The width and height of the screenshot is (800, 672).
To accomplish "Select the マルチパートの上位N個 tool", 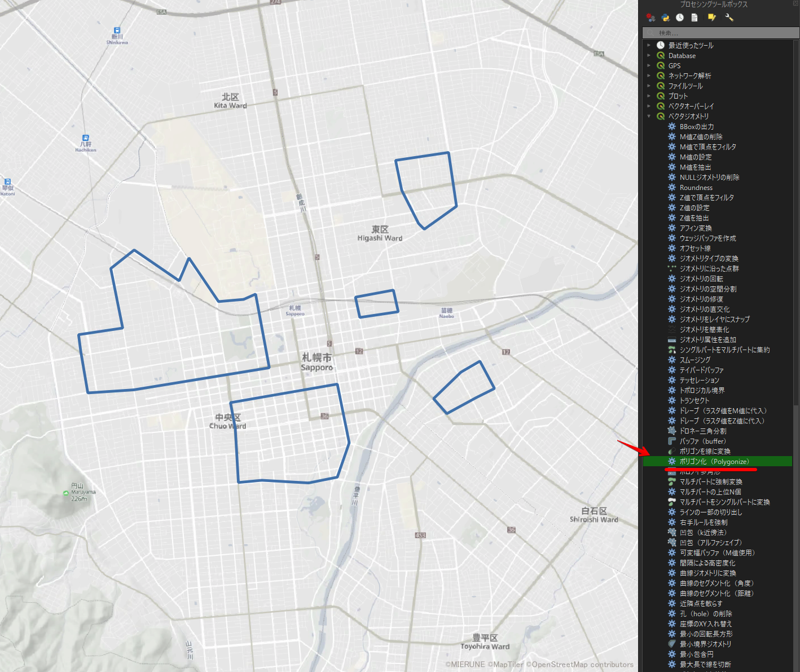I will [710, 492].
